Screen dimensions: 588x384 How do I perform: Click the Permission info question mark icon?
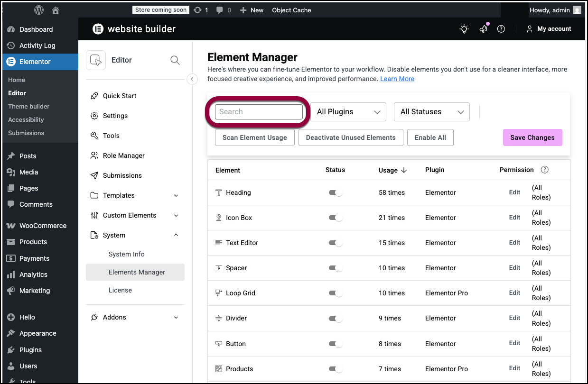544,170
